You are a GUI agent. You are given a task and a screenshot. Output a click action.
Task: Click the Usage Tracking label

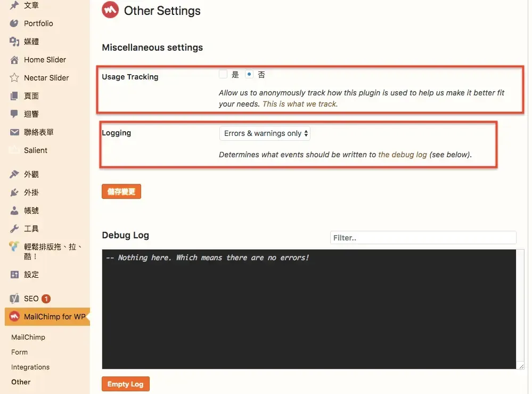130,77
